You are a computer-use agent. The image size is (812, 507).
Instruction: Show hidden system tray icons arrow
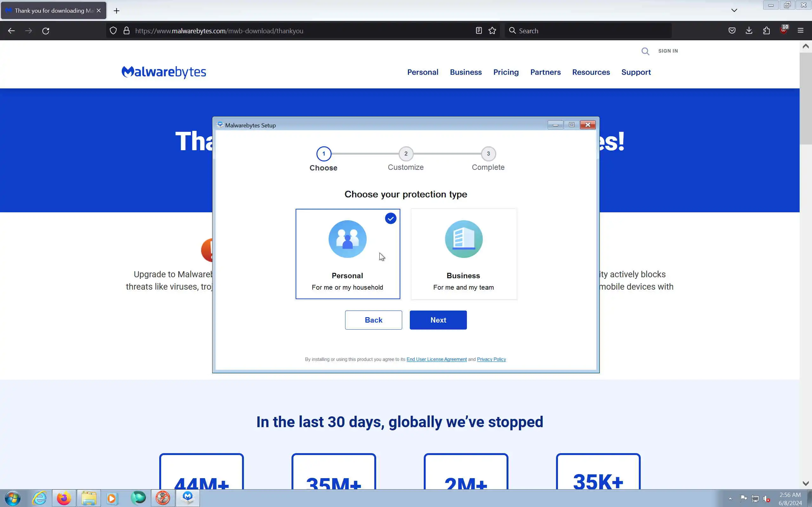click(730, 498)
